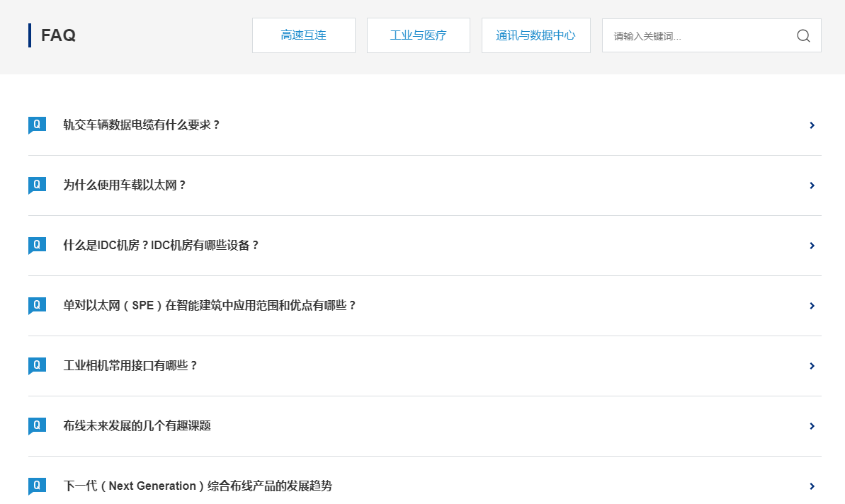The height and width of the screenshot is (504, 845).
Task: Expand arrow for 轨交车辆数据电缆有什么要求
Action: [x=812, y=125]
